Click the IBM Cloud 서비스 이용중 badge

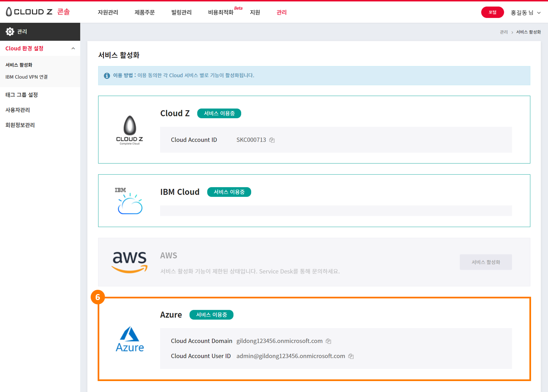pos(229,192)
